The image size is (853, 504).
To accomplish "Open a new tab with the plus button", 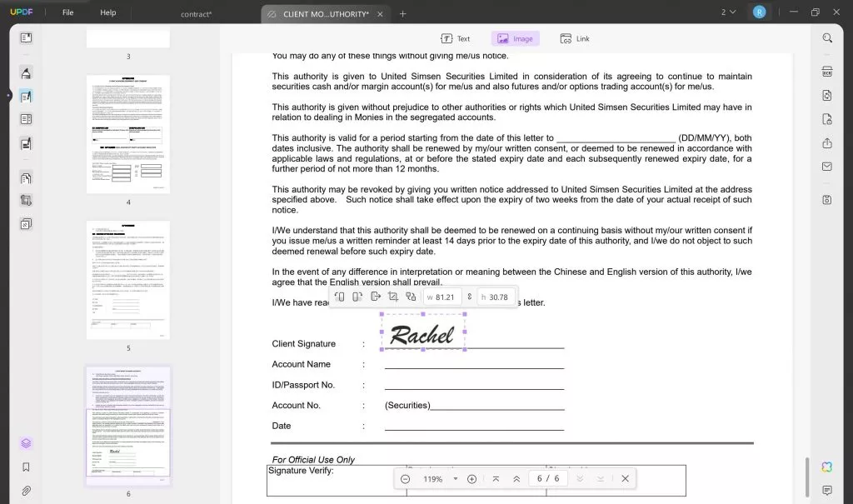I will pos(403,13).
